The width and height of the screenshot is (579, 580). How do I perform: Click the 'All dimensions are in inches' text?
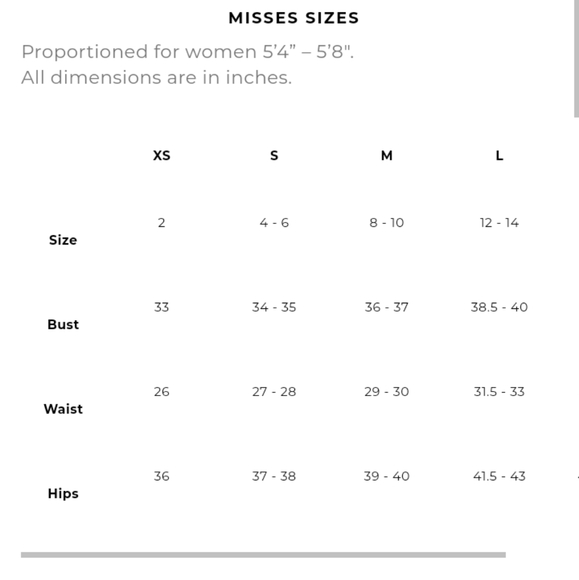tap(156, 78)
